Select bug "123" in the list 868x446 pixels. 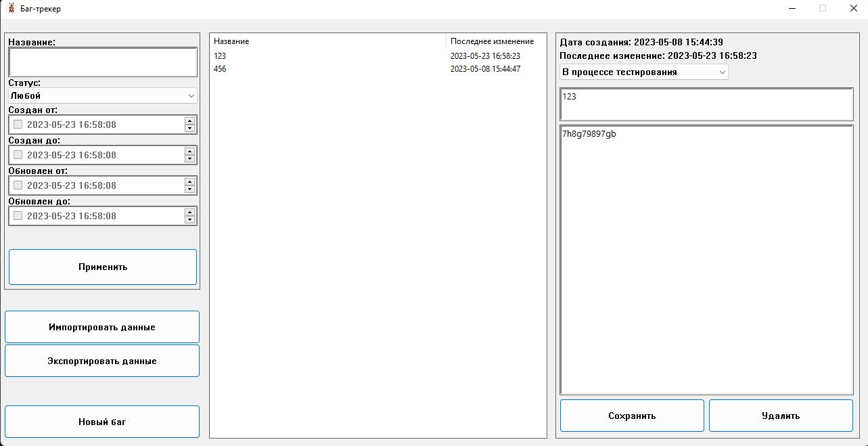[271, 56]
